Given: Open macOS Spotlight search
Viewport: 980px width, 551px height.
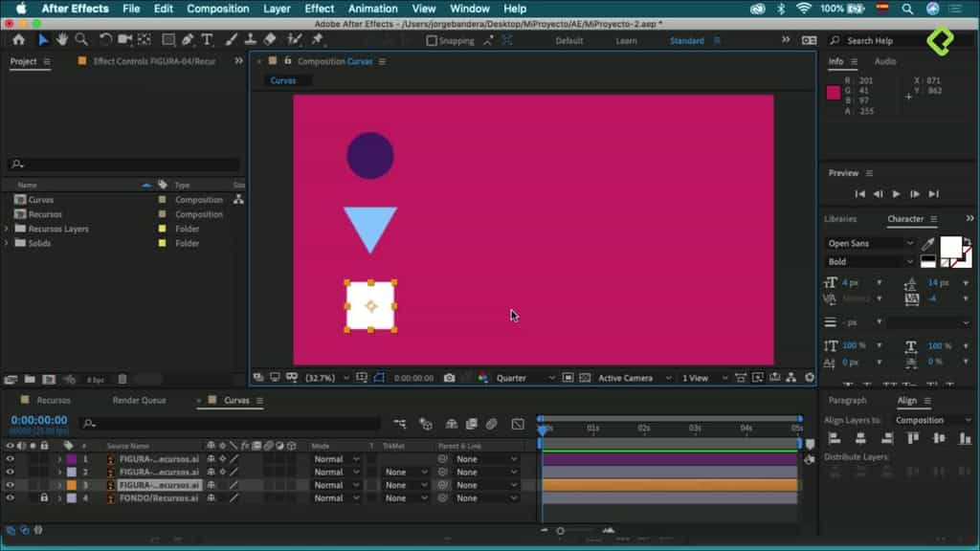Looking at the screenshot, I should (x=907, y=9).
